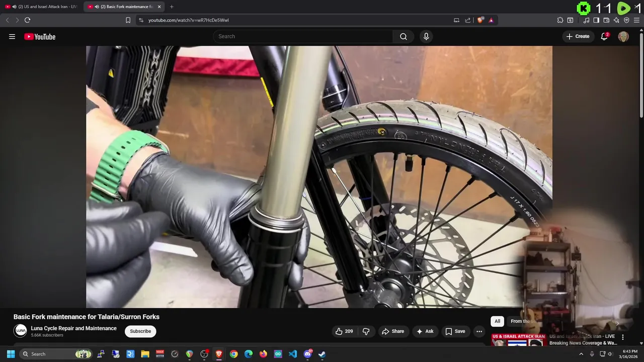Show the browser sidebar panel
Screen dimensions: 644x362
[x=596, y=20]
